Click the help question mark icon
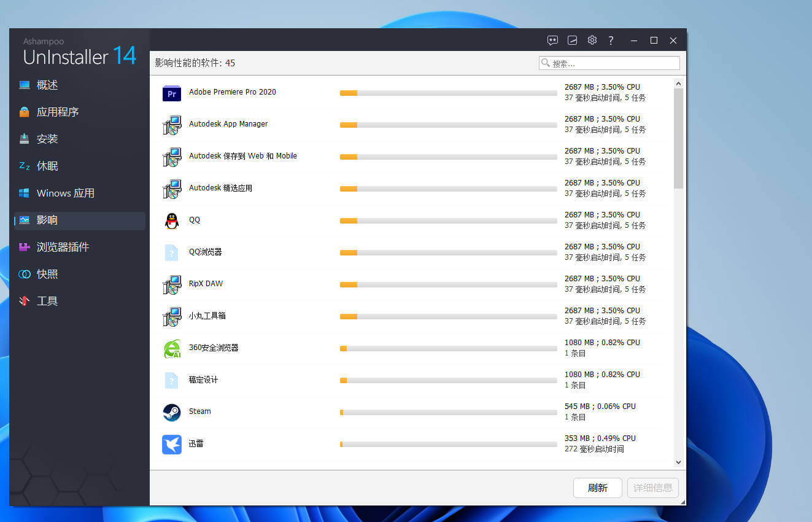812x522 pixels. [x=611, y=40]
